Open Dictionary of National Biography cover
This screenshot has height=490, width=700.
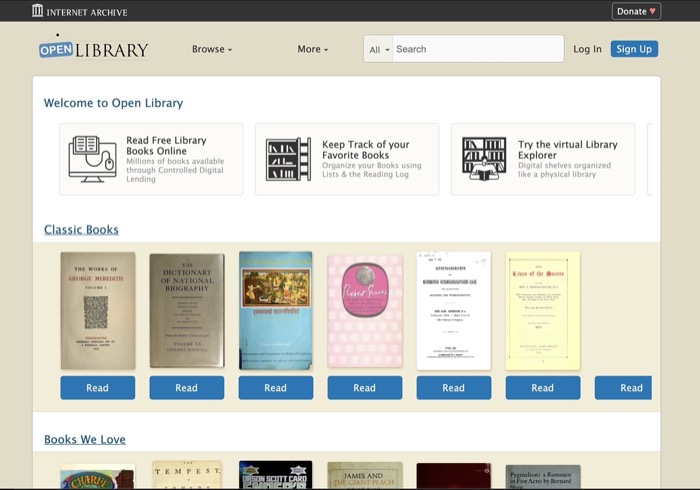pyautogui.click(x=187, y=311)
